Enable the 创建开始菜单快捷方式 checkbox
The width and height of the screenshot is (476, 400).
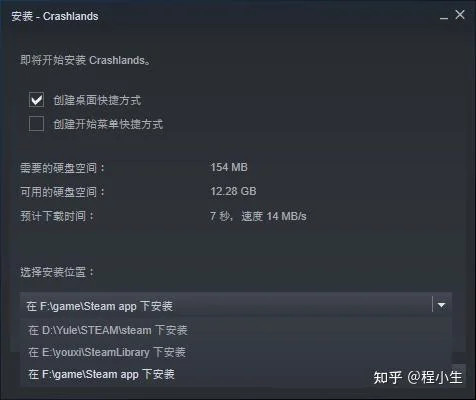tap(36, 124)
